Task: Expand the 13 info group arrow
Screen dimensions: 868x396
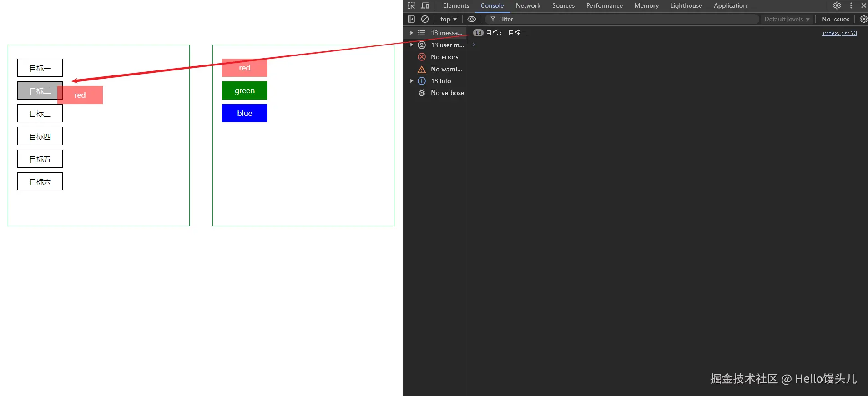Action: point(411,81)
